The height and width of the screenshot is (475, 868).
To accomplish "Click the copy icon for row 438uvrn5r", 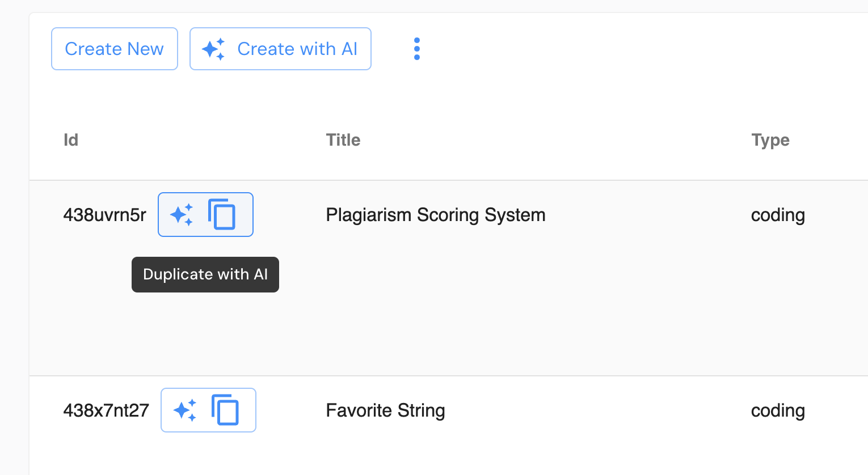I will [222, 214].
